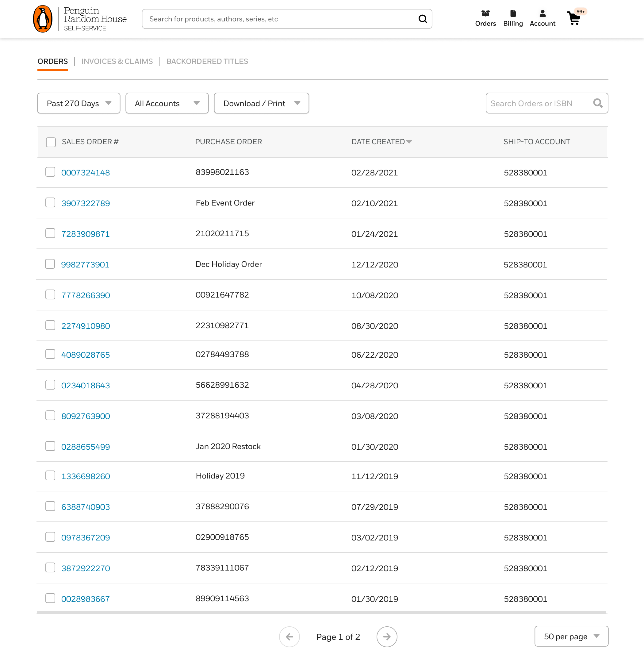Open the All Accounts dropdown

(x=167, y=103)
